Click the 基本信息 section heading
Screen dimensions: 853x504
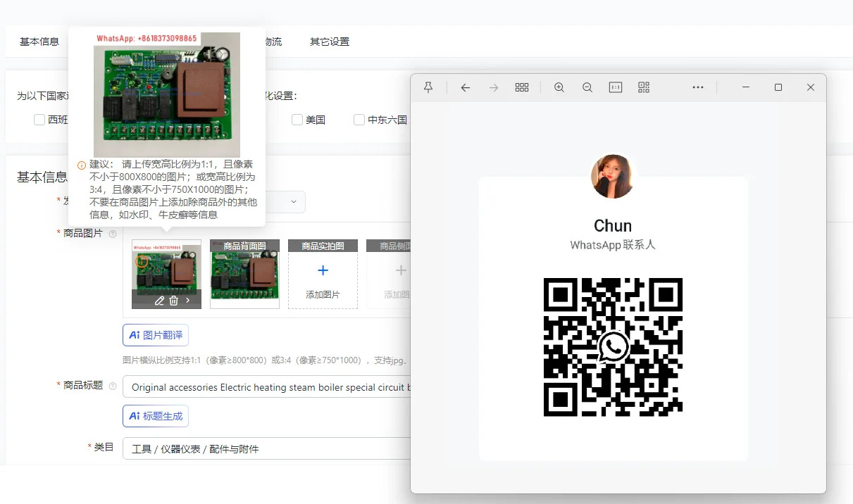(42, 177)
